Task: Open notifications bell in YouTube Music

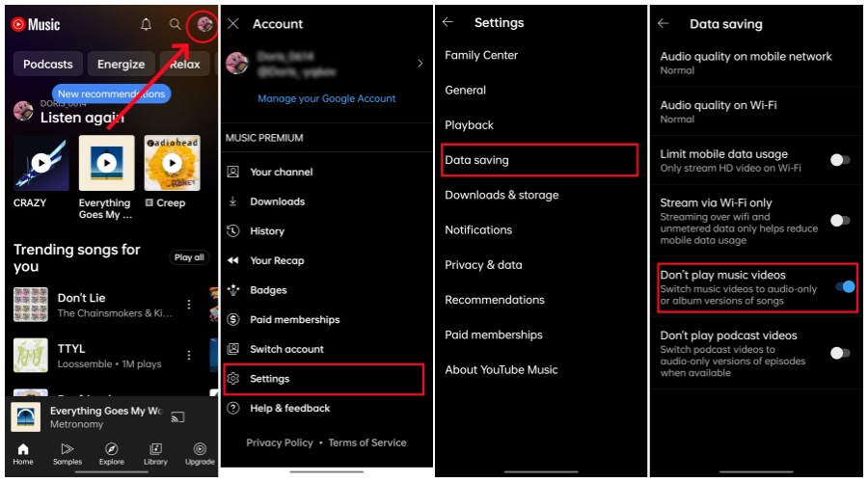Action: (146, 24)
